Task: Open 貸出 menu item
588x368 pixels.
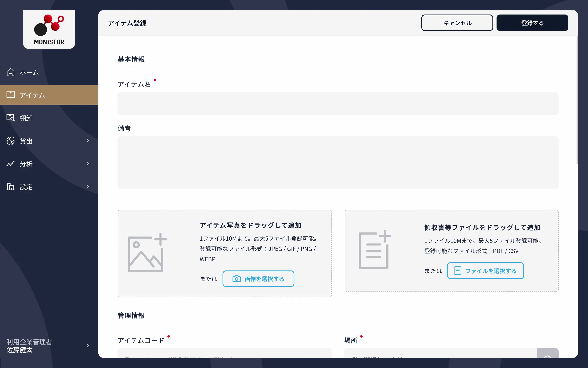Action: pyautogui.click(x=49, y=141)
